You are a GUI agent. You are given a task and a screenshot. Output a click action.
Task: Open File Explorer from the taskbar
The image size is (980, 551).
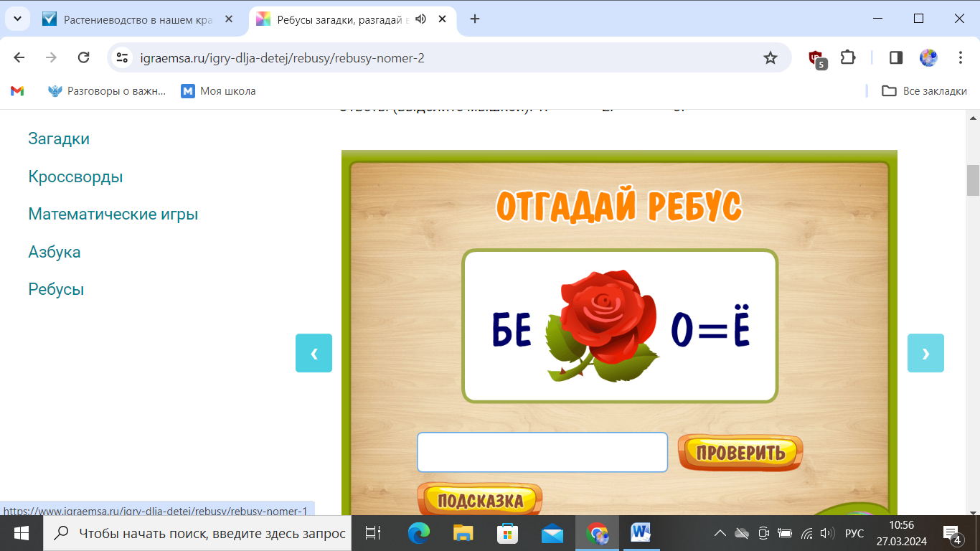tap(463, 533)
